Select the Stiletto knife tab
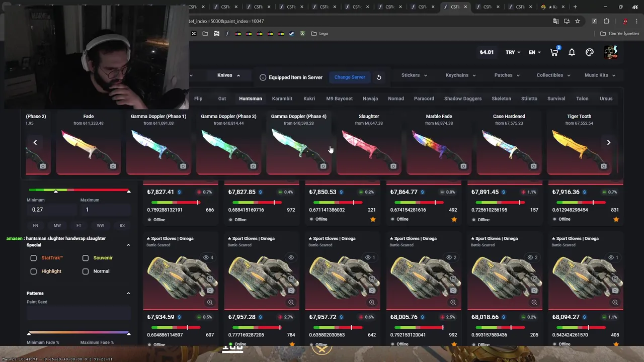The image size is (644, 362). (529, 99)
